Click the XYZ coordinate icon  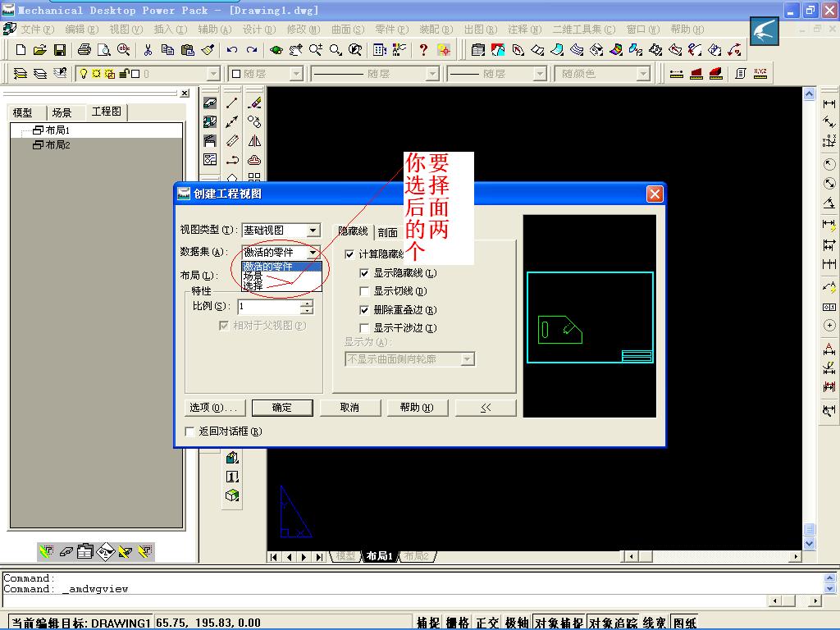[x=760, y=73]
